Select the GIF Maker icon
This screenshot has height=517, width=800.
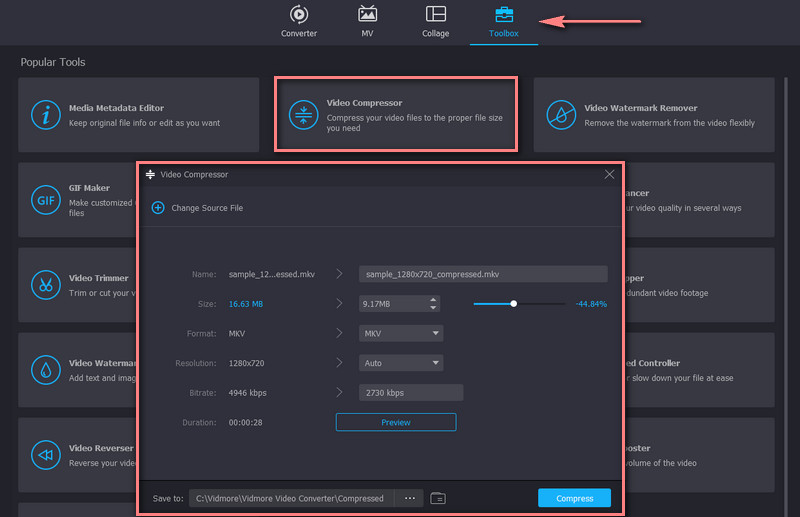pyautogui.click(x=46, y=199)
